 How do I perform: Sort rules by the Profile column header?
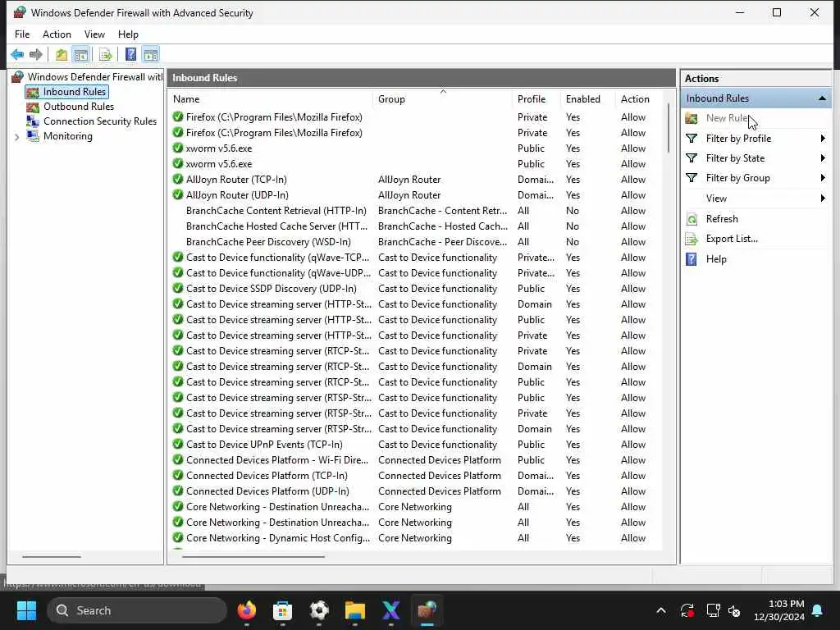coord(536,99)
